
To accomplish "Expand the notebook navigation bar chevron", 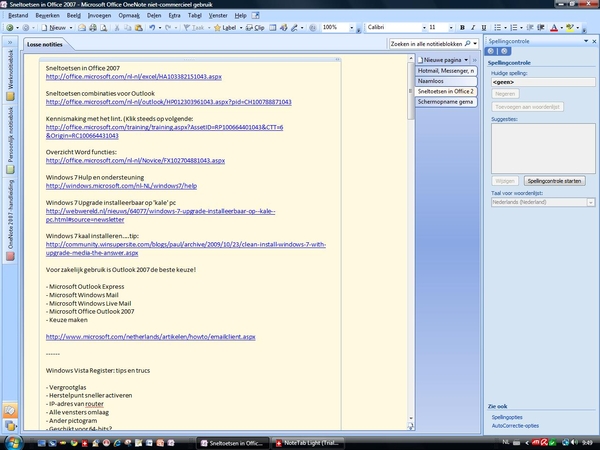I will [x=10, y=42].
